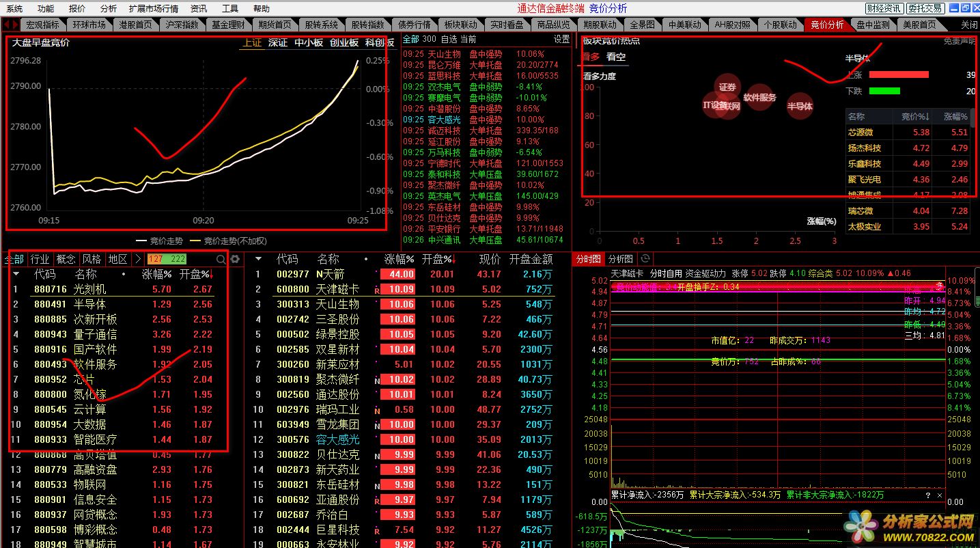Open the 免责声明 link
980x548 pixels.
click(x=960, y=40)
